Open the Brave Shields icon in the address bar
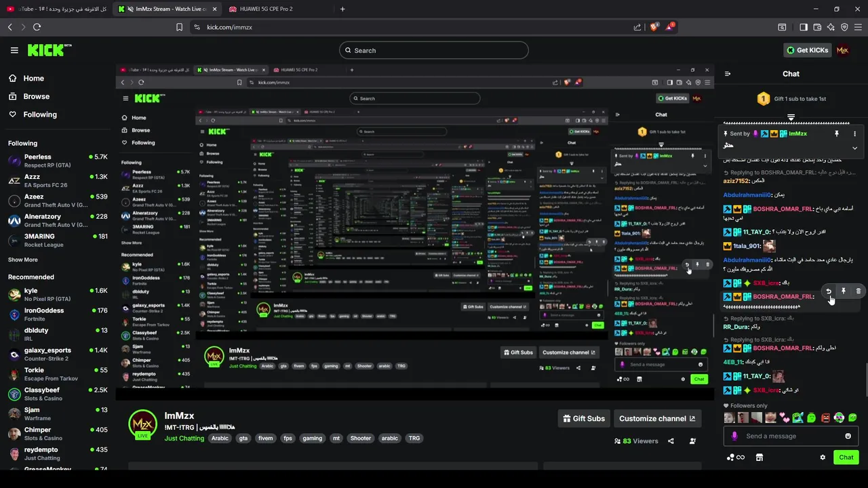The height and width of the screenshot is (488, 868). tap(654, 27)
